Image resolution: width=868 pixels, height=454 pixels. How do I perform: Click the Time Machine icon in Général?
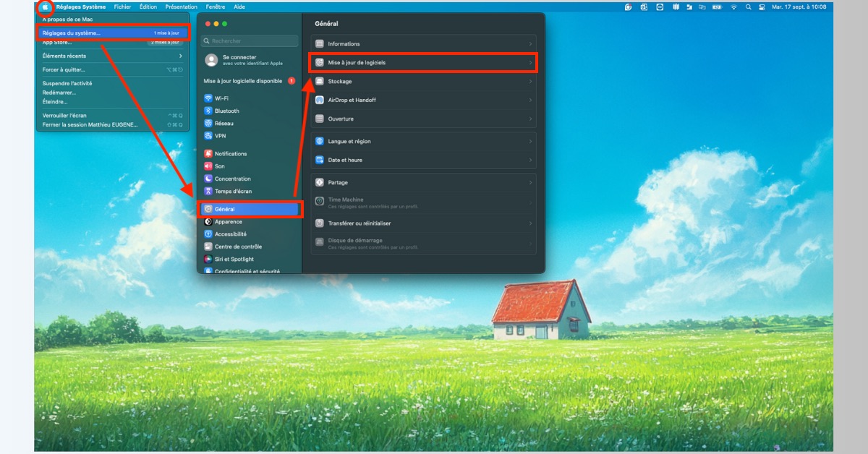pyautogui.click(x=320, y=202)
